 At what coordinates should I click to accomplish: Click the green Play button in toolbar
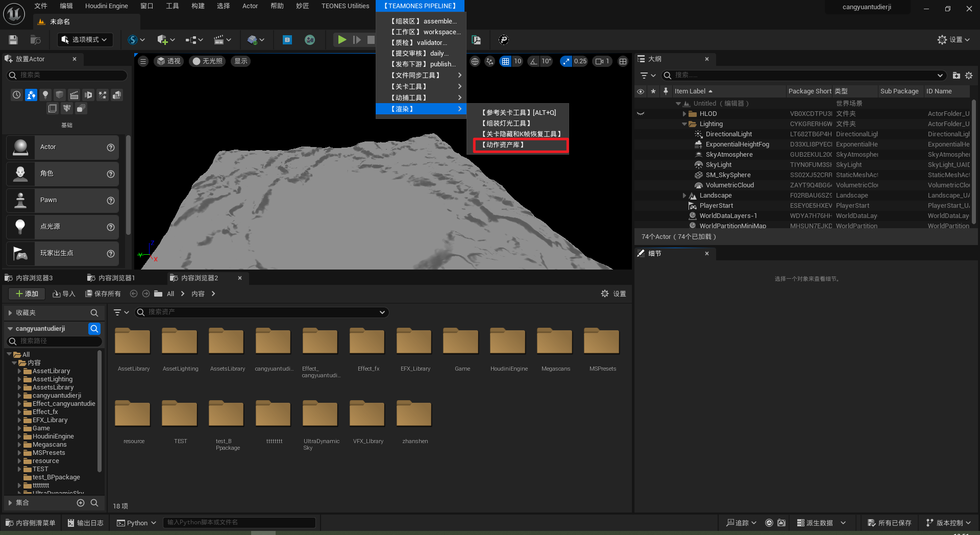(x=342, y=40)
